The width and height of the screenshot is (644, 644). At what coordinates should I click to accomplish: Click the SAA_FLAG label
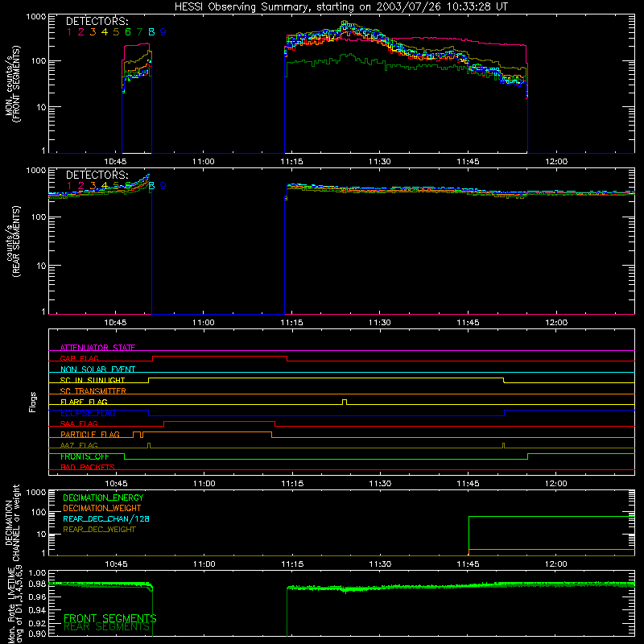(79, 424)
